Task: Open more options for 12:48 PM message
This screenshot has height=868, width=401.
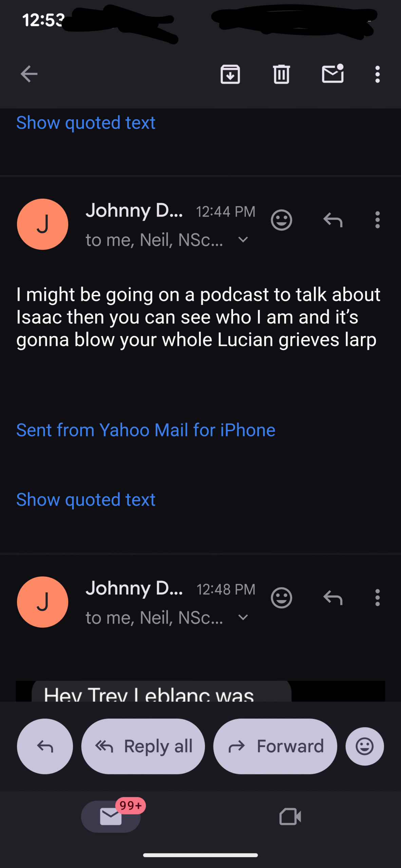Action: click(377, 598)
